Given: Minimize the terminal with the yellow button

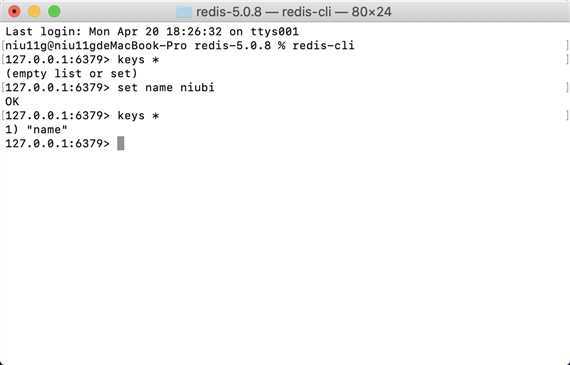Looking at the screenshot, I should tap(34, 11).
